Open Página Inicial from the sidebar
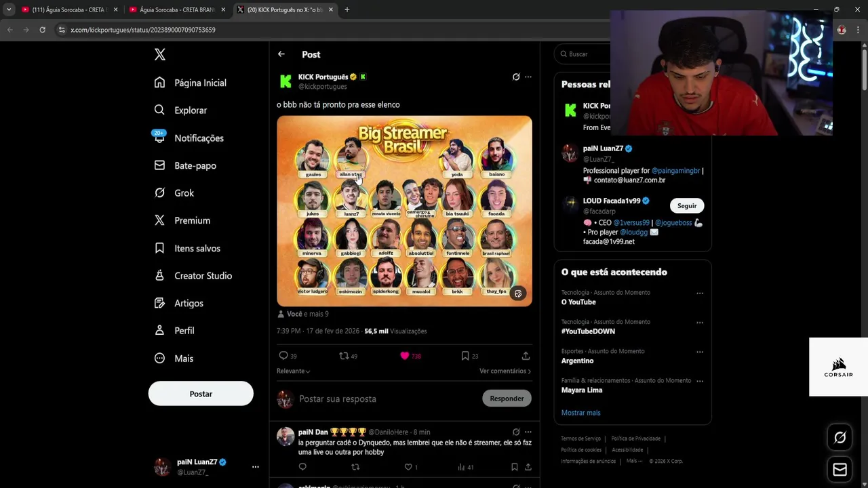This screenshot has height=488, width=868. (191, 83)
